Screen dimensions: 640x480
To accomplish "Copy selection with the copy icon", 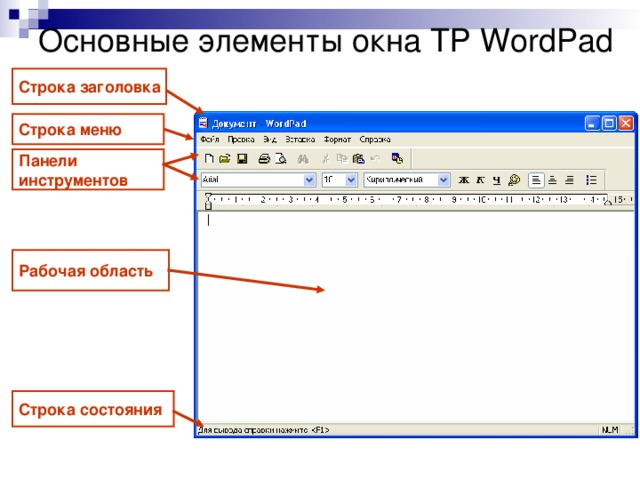I will coord(342,158).
